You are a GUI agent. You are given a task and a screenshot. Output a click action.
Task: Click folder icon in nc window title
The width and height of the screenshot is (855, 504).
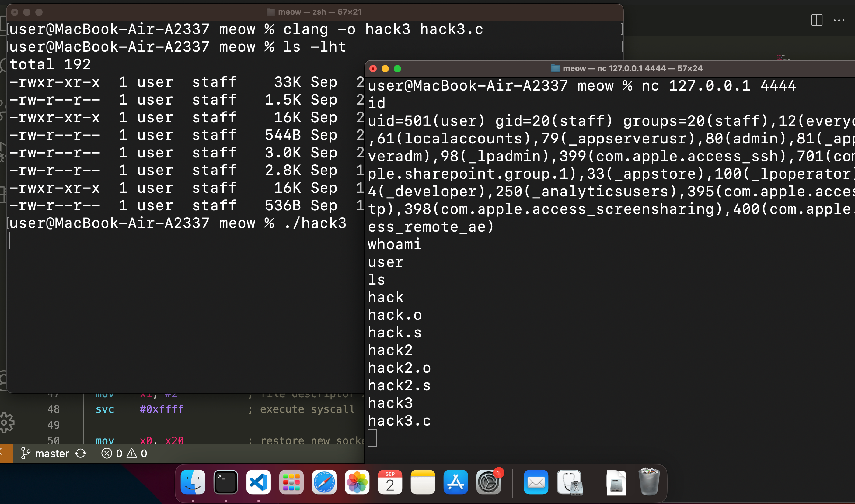tap(555, 68)
